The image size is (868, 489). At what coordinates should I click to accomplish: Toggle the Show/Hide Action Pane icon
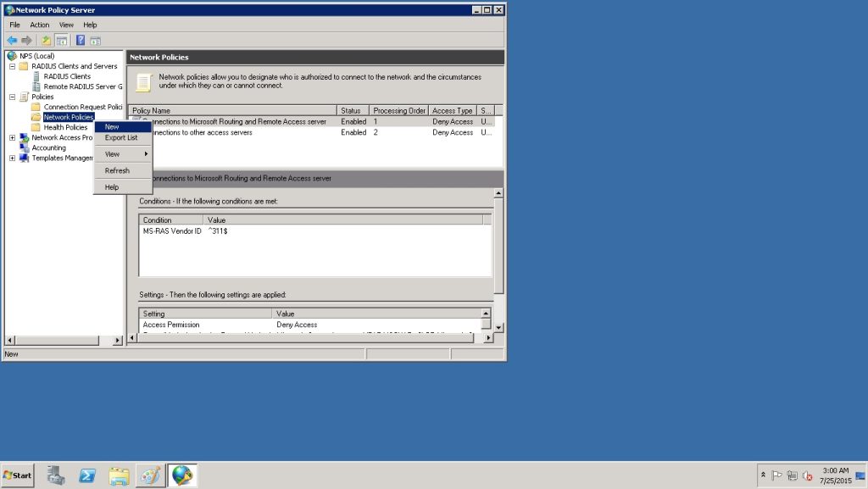coord(95,40)
